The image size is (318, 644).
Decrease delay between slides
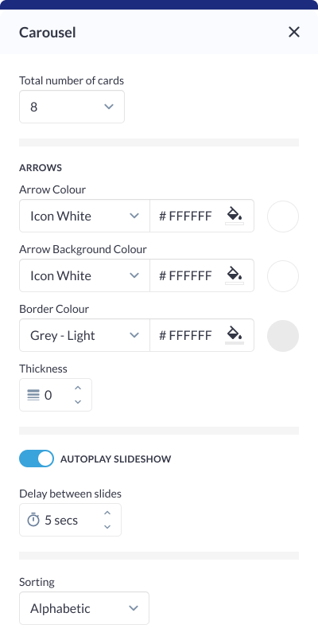[107, 527]
